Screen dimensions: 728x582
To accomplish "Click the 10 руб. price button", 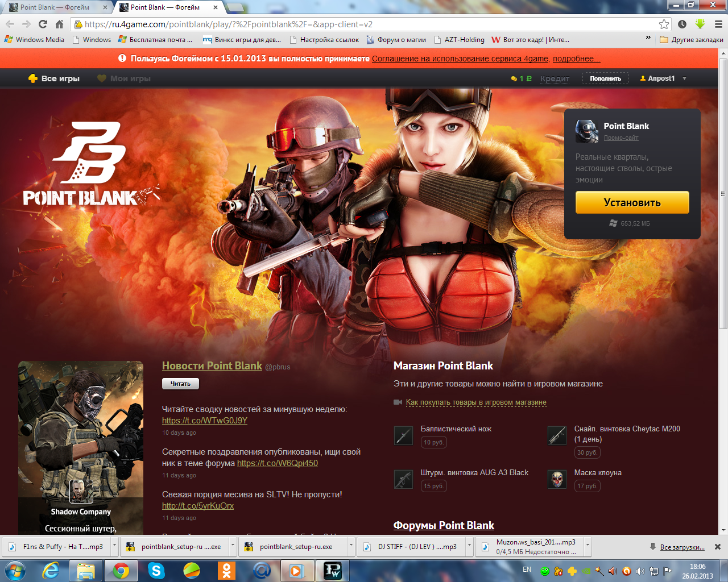I will tap(433, 442).
